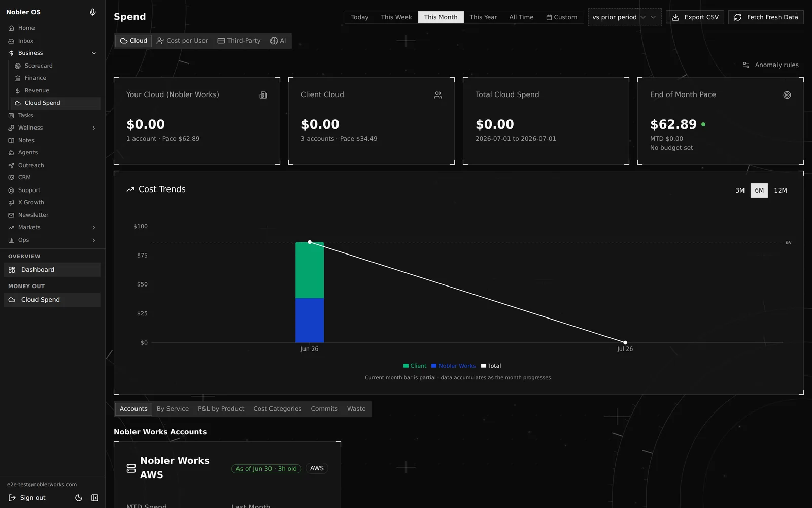Open Newsletter in the sidebar
812x508 pixels.
(x=52, y=215)
